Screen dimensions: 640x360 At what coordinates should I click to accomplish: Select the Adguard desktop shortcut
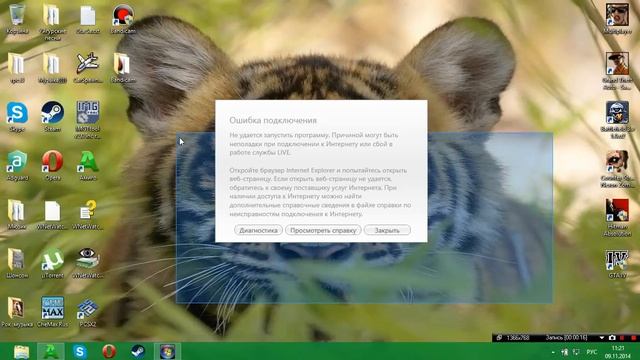(17, 166)
